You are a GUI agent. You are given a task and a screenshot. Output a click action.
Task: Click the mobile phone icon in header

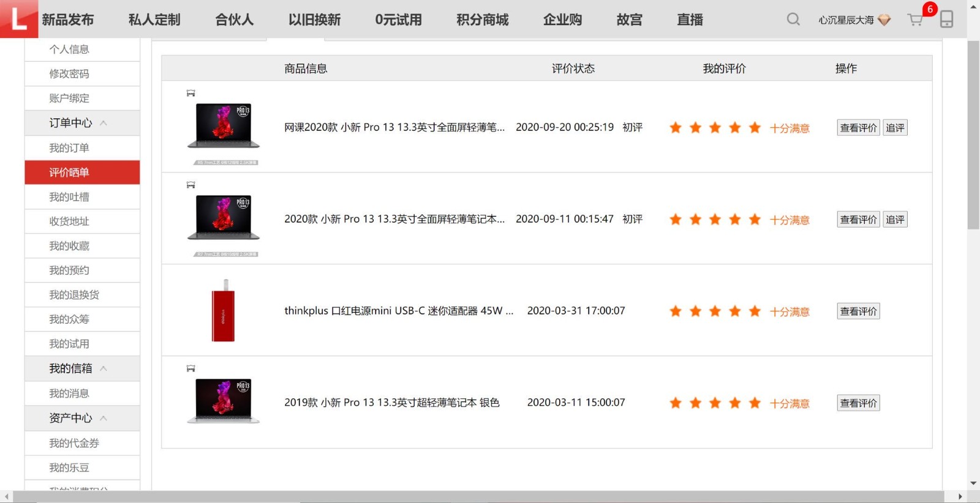click(x=946, y=20)
